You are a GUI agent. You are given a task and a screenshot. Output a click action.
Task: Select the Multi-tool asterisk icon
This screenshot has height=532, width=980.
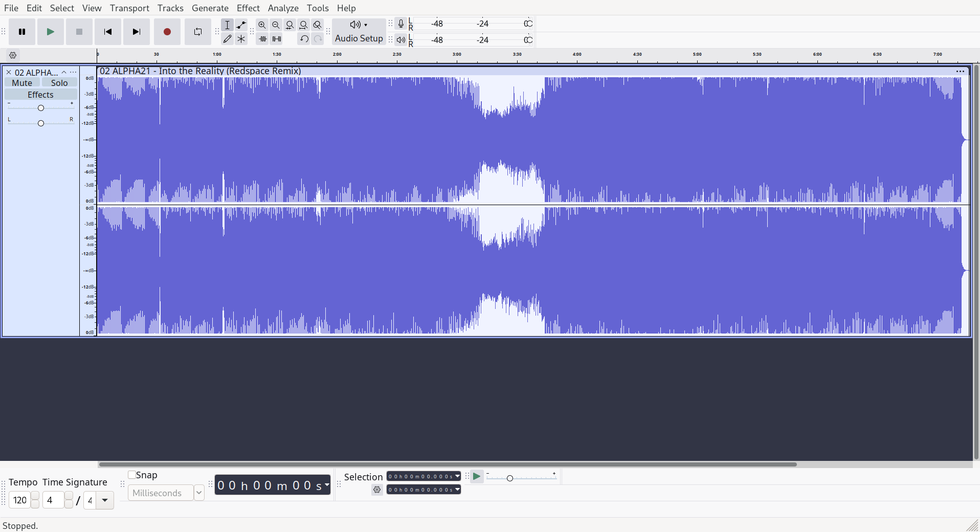pos(241,38)
